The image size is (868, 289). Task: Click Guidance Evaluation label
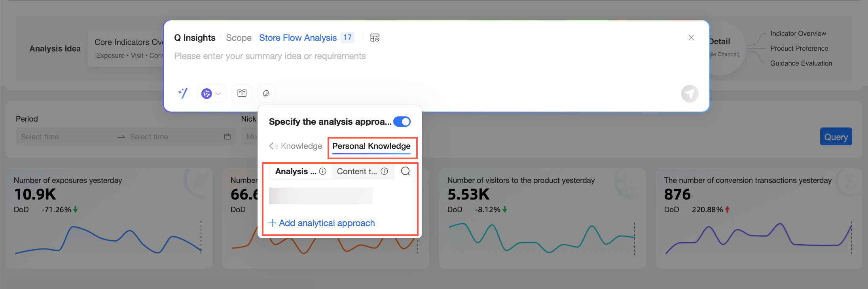tap(801, 63)
